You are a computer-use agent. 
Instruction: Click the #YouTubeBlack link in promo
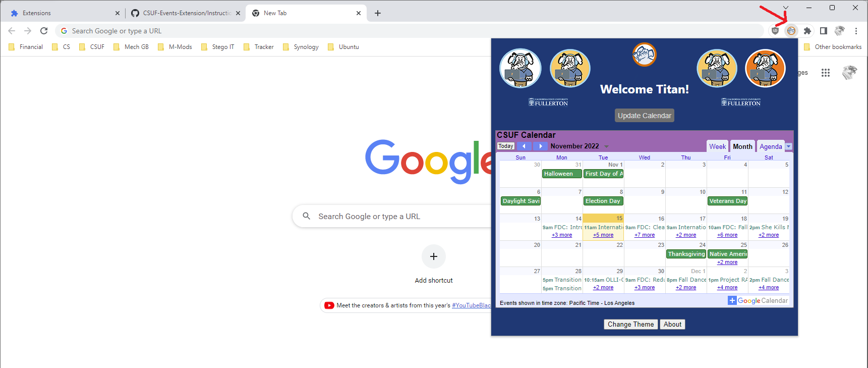pos(471,305)
